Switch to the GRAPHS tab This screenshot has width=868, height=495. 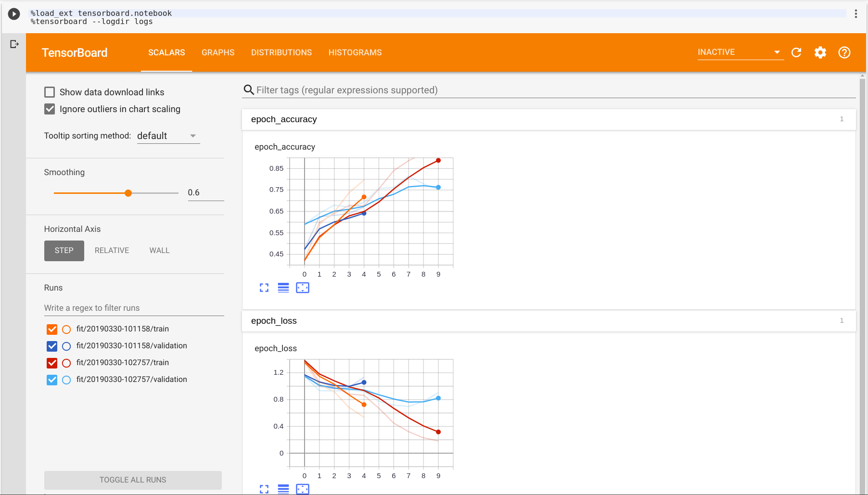pyautogui.click(x=218, y=52)
